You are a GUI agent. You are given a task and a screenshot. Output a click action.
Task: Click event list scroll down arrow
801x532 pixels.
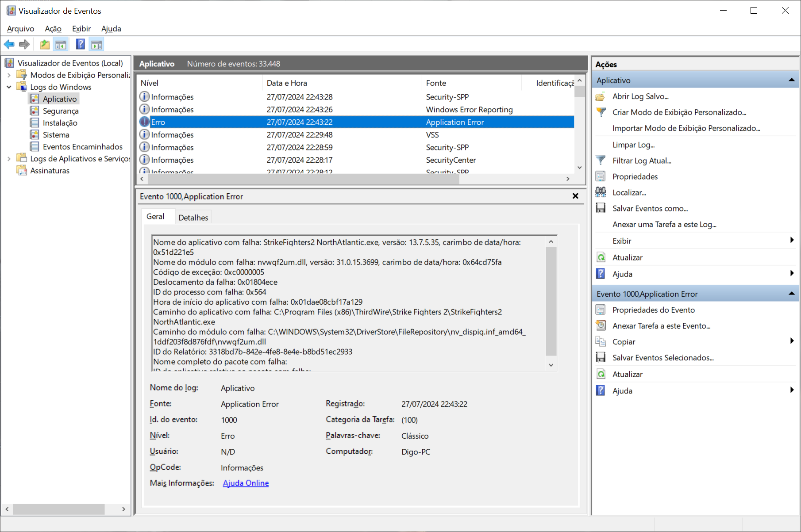(x=580, y=168)
